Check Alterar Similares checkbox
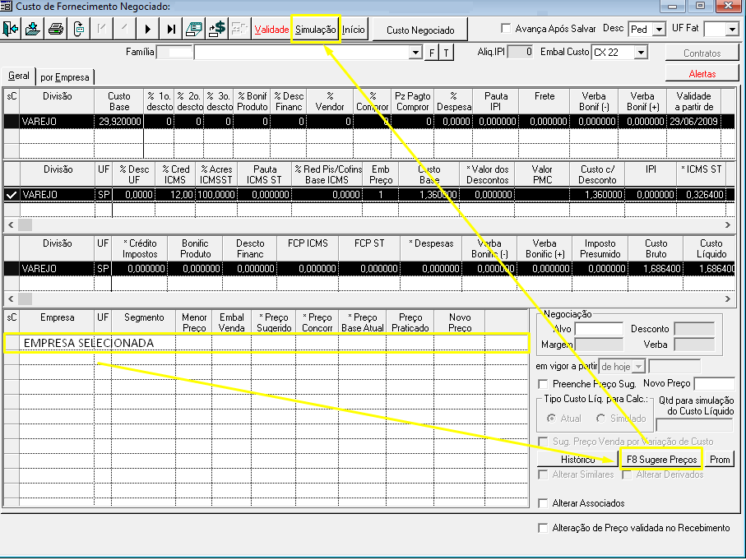The image size is (746, 560). click(542, 474)
